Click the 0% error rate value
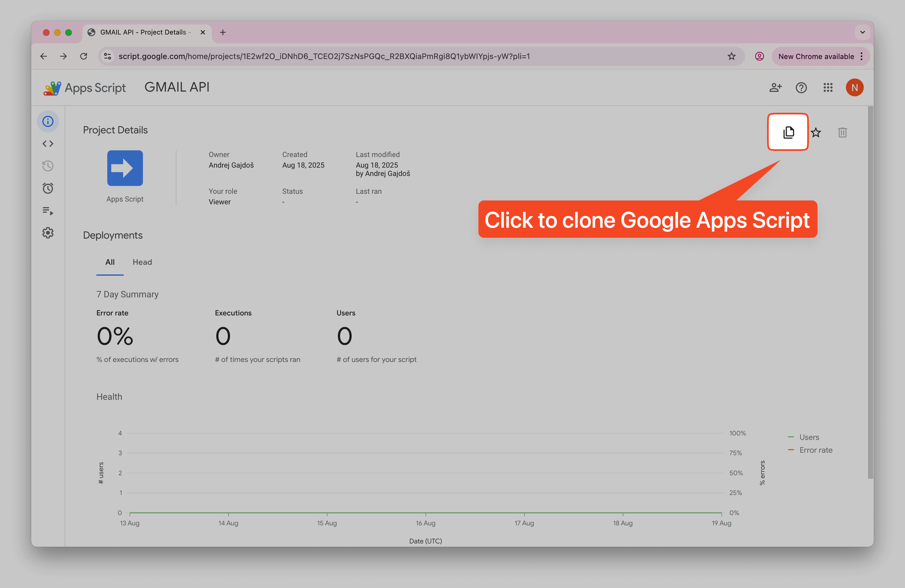The height and width of the screenshot is (588, 905). coord(115,336)
